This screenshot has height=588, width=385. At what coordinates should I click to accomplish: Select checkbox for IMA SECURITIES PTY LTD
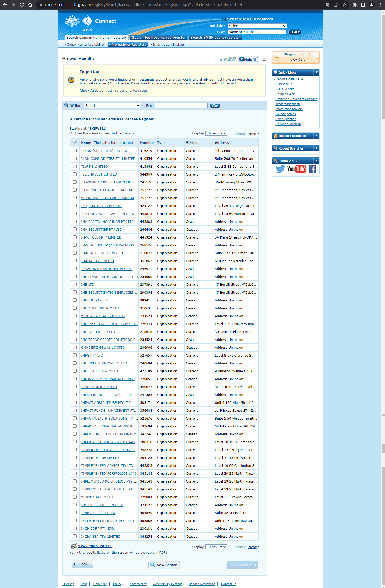[x=75, y=229]
